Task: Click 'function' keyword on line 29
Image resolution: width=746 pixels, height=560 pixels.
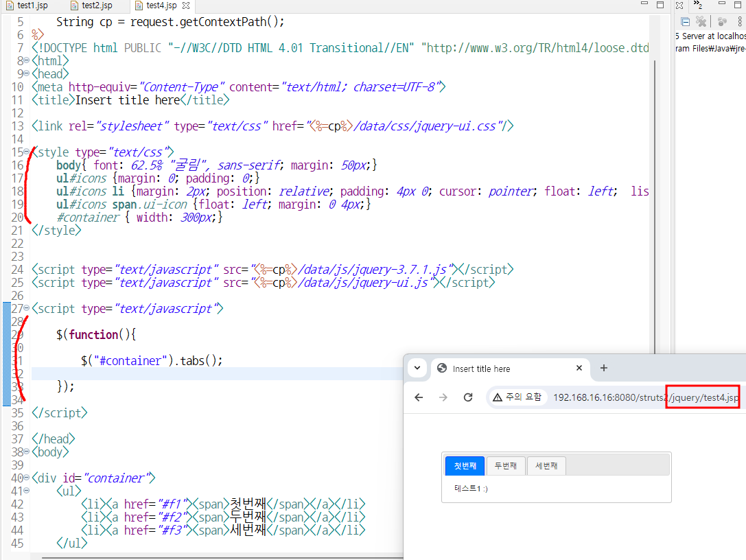Action: click(x=94, y=334)
